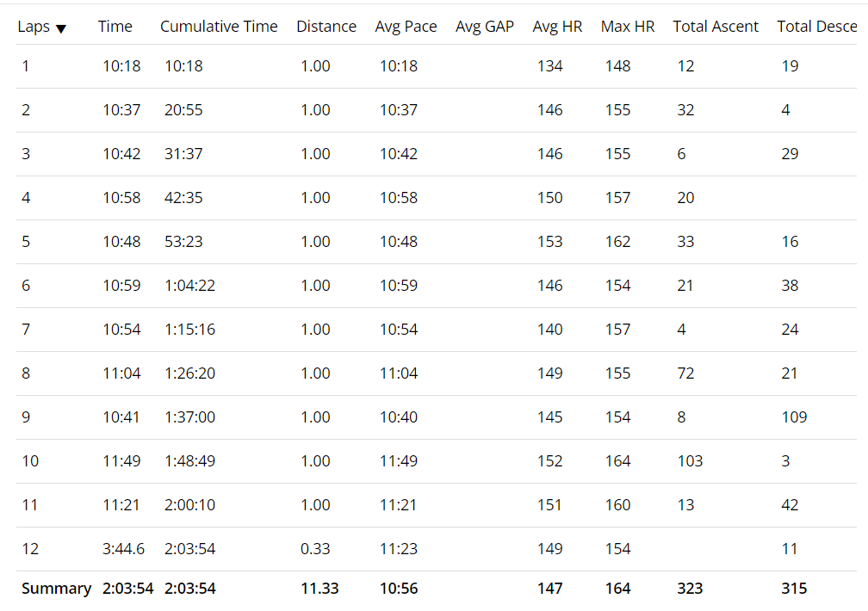The height and width of the screenshot is (611, 868).
Task: Select lap 8 time 11:04
Action: point(121,373)
